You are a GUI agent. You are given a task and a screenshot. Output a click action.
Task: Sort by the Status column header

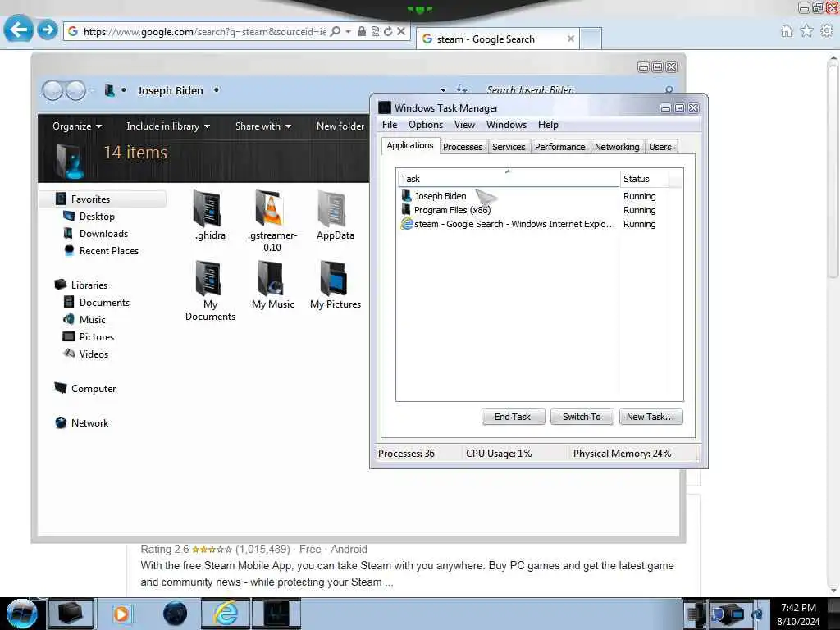645,179
